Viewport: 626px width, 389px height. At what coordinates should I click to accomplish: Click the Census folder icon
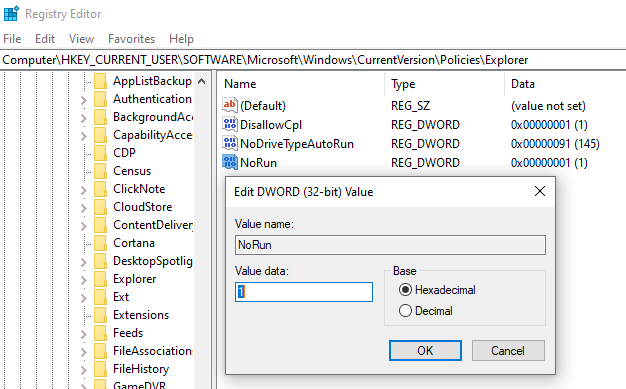point(101,171)
